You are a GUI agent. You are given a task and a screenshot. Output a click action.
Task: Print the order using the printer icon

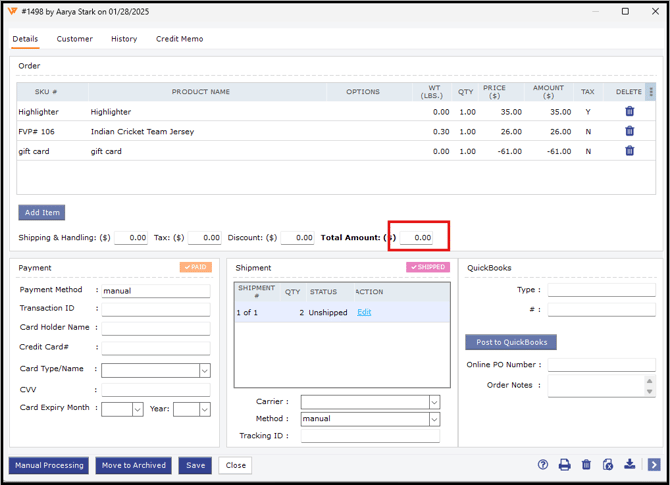564,465
